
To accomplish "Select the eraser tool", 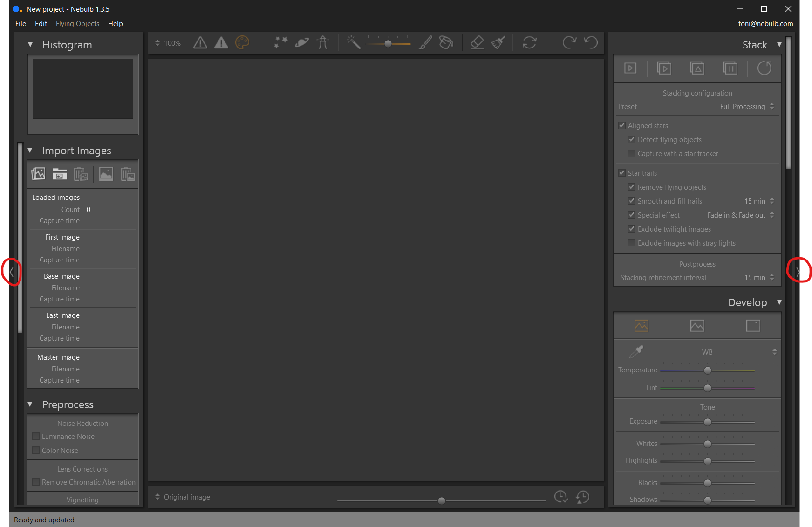I will (x=477, y=43).
